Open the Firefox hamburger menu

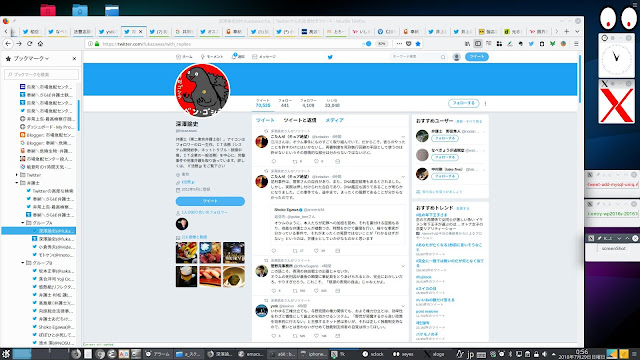click(576, 44)
